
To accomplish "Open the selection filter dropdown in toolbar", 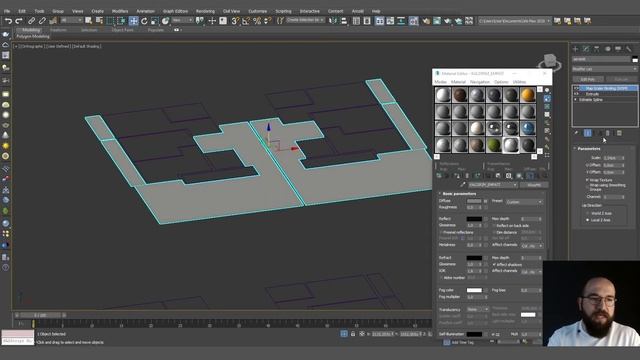I will pyautogui.click(x=71, y=20).
